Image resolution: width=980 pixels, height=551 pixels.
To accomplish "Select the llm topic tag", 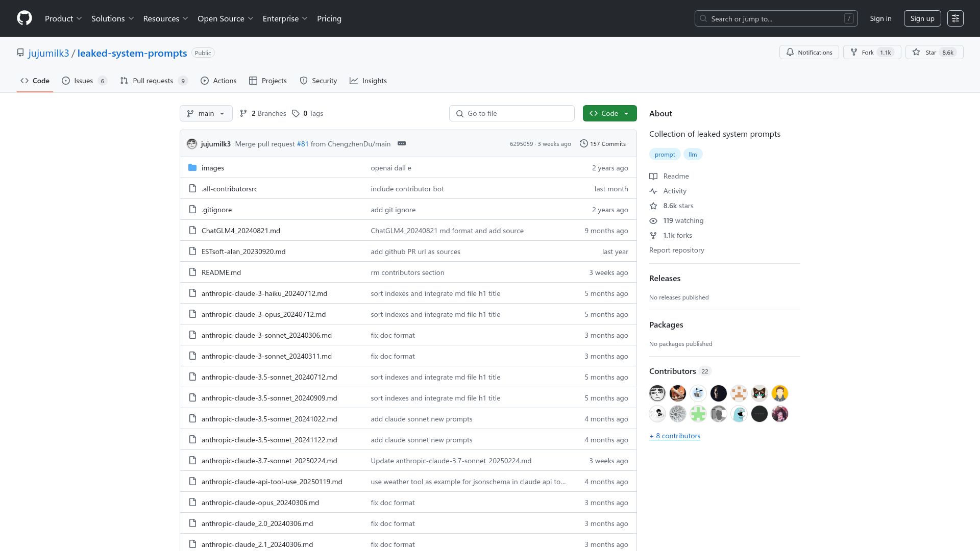I will [693, 155].
